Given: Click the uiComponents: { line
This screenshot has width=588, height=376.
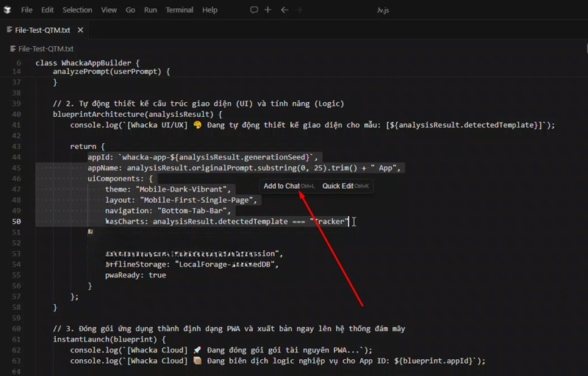Looking at the screenshot, I should tap(121, 178).
